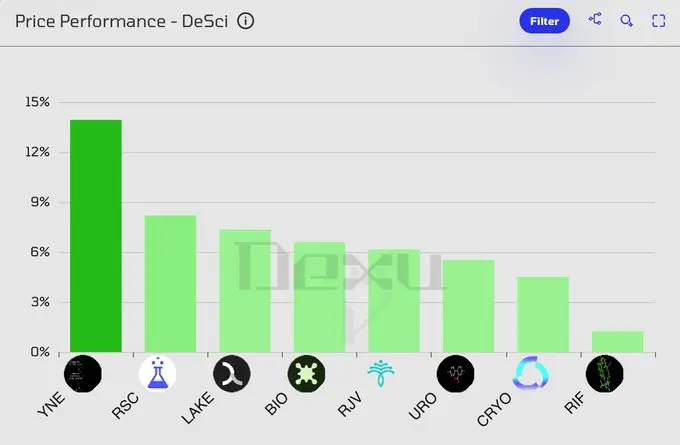Viewport: 680px width, 445px height.
Task: Select the short RIF bar
Action: coord(618,342)
